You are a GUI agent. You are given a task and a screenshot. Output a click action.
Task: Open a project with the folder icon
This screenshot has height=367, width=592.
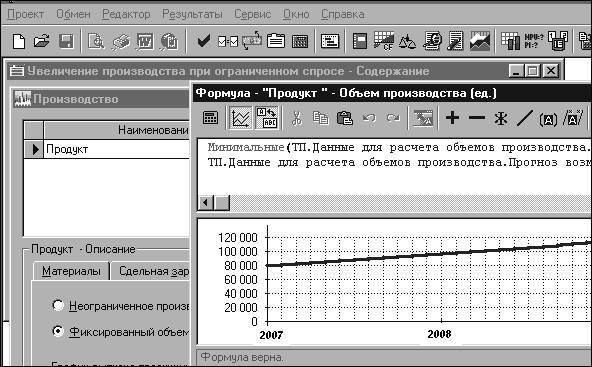(42, 41)
